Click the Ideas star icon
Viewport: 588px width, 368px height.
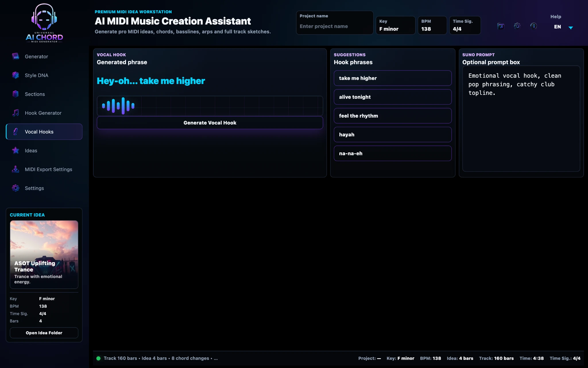[16, 150]
